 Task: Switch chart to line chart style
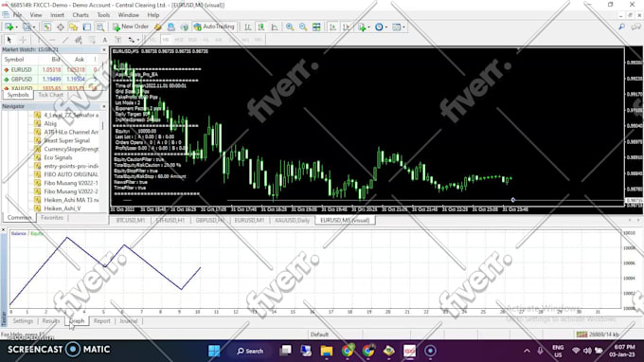275,27
